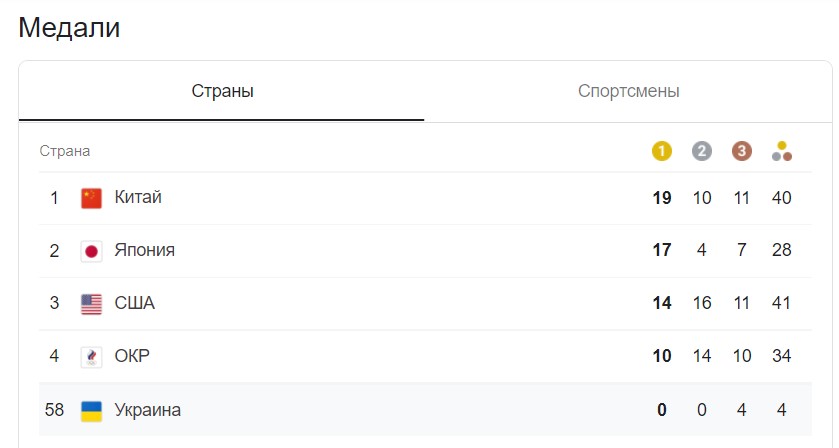The image size is (839, 448).
Task: Open the Украина country entry
Action: [x=425, y=409]
